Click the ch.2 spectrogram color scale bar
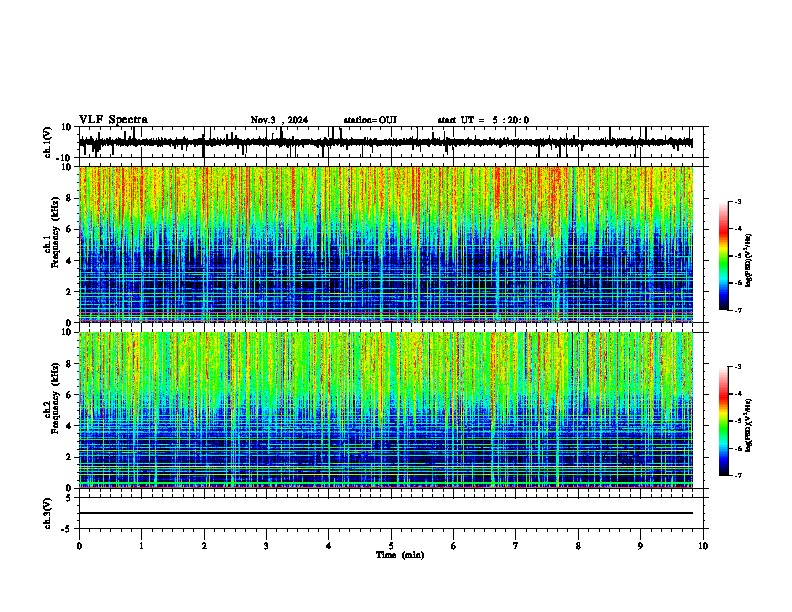This screenshot has height=612, width=792. pyautogui.click(x=723, y=421)
